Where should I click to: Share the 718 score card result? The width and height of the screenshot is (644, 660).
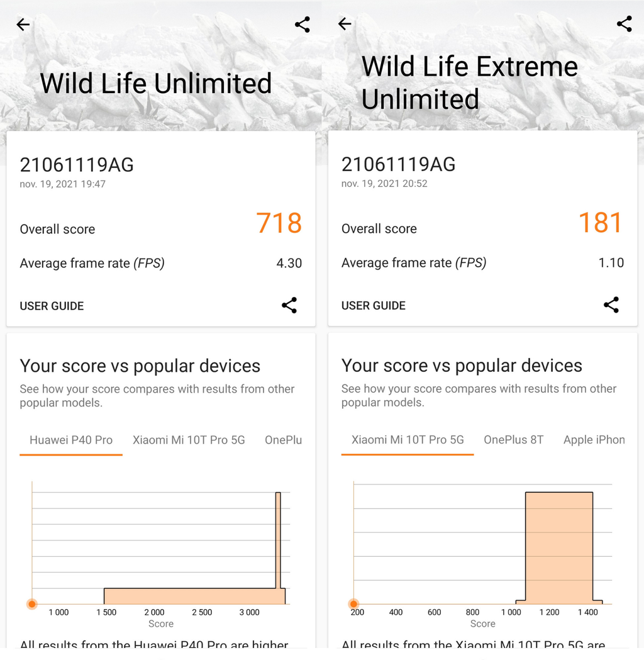[x=289, y=305]
